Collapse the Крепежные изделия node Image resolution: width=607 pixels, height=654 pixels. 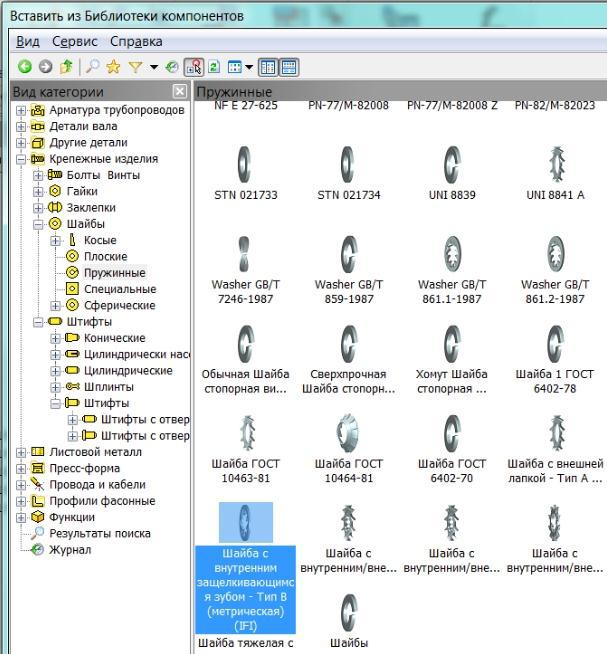coord(21,159)
